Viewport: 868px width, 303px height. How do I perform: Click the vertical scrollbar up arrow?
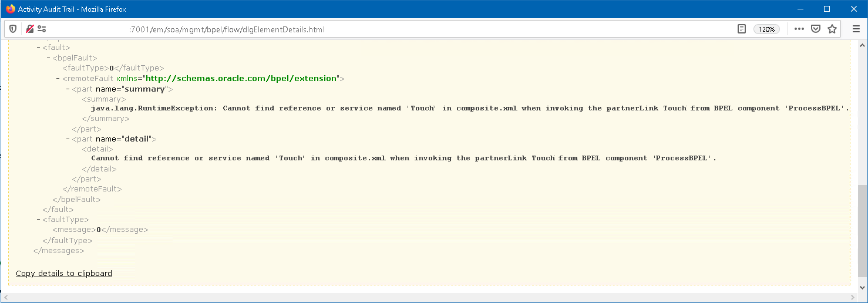[862, 45]
